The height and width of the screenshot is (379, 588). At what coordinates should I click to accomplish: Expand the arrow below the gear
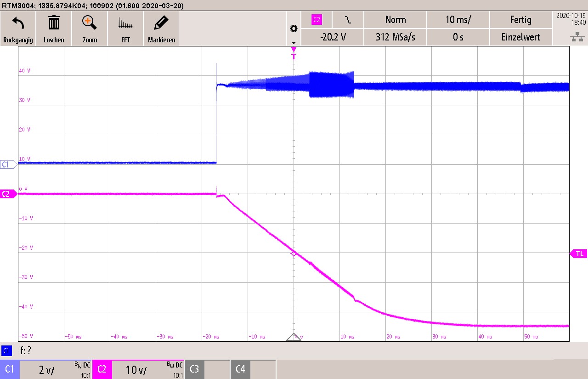click(x=294, y=43)
